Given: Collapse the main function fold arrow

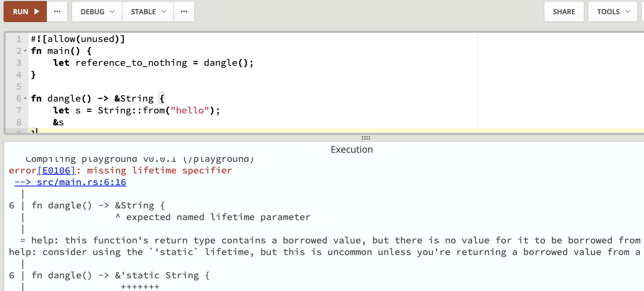Looking at the screenshot, I should (25, 51).
